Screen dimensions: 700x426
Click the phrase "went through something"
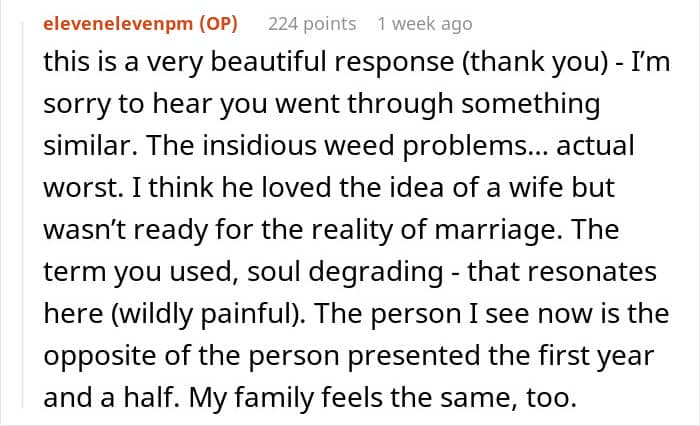coord(438,104)
